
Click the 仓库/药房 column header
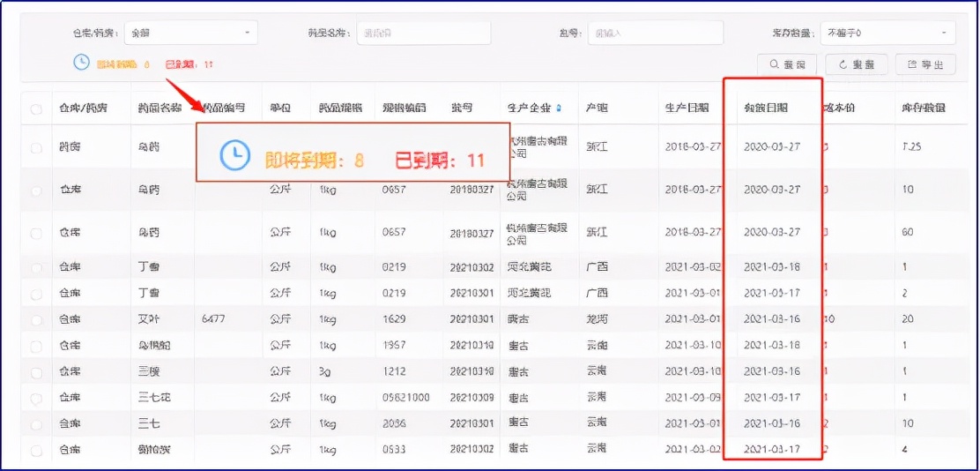point(82,108)
